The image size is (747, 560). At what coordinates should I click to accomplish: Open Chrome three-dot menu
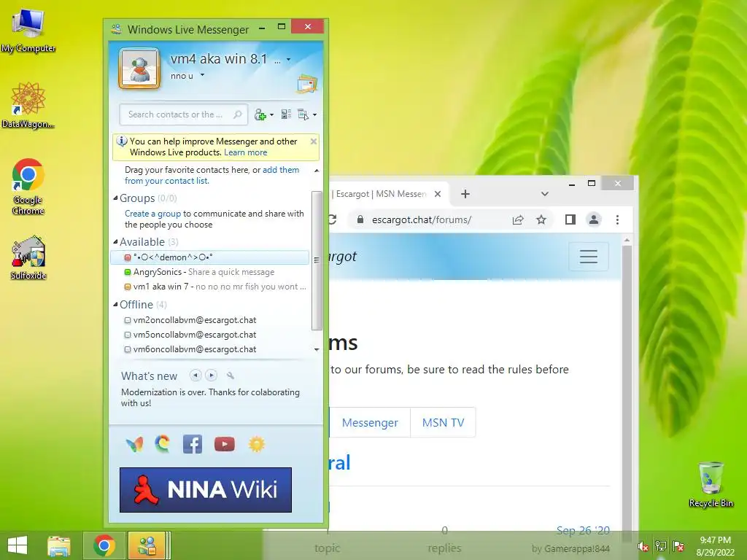tap(617, 219)
